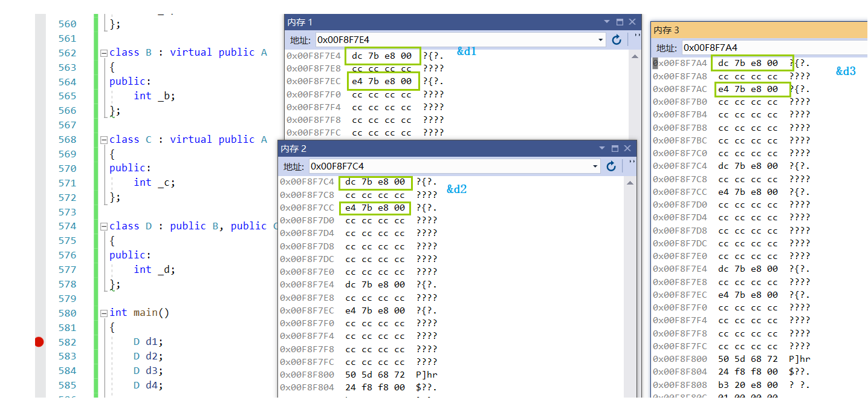
Task: Select bytes '24 f8 f8 00' in 内存 3
Action: (x=748, y=372)
